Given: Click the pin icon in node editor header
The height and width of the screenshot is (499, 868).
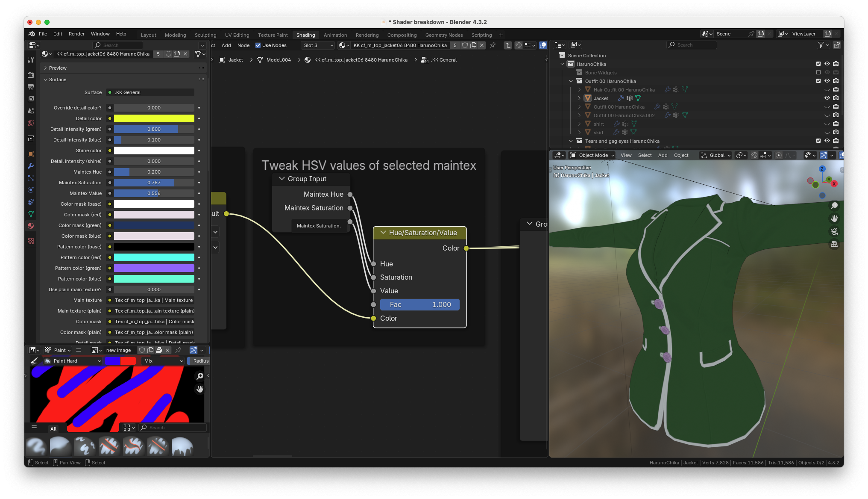Looking at the screenshot, I should click(x=493, y=45).
